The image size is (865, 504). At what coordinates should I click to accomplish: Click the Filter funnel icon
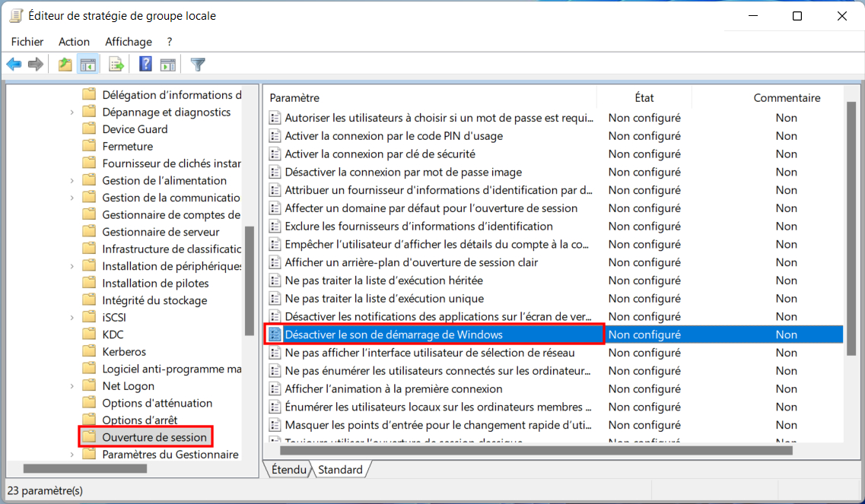198,65
